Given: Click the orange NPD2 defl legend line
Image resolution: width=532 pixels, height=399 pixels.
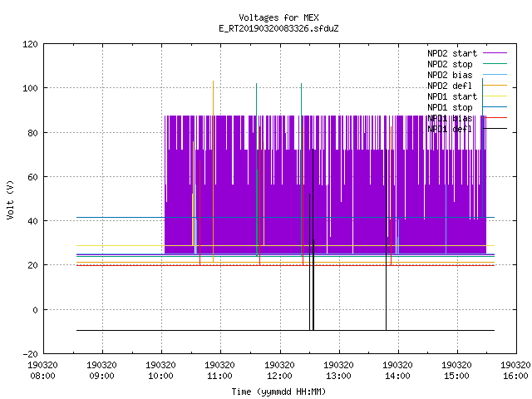Looking at the screenshot, I should pos(495,85).
